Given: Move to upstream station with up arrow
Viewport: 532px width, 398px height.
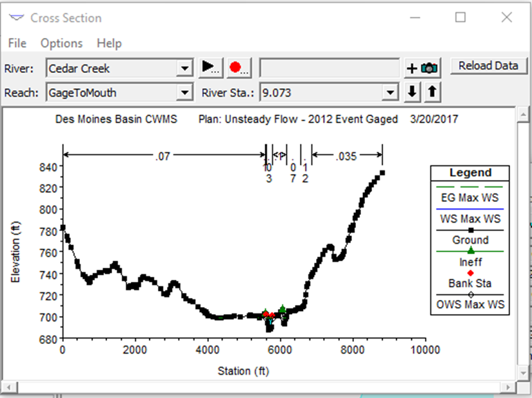Looking at the screenshot, I should pos(432,92).
